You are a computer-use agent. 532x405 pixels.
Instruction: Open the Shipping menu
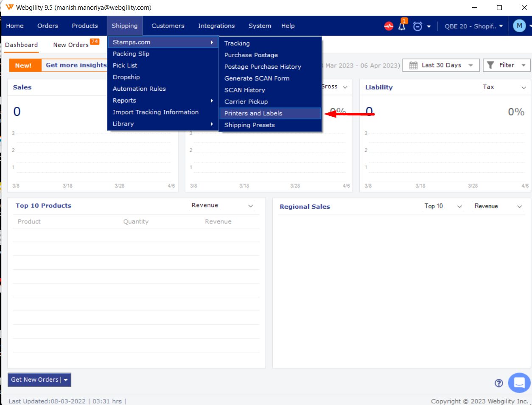[125, 26]
